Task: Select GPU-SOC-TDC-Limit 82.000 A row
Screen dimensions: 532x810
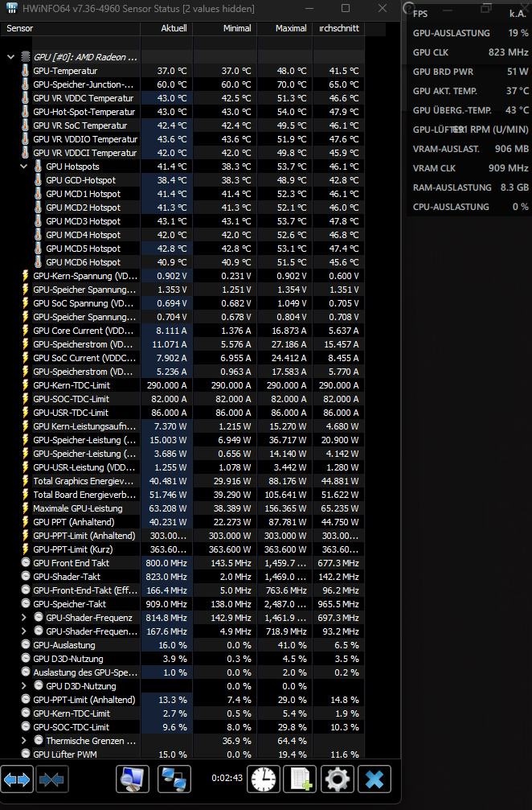Action: click(x=182, y=399)
